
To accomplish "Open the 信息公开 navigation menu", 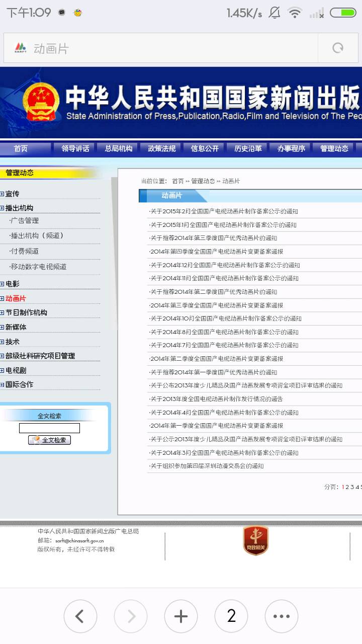I will [205, 148].
